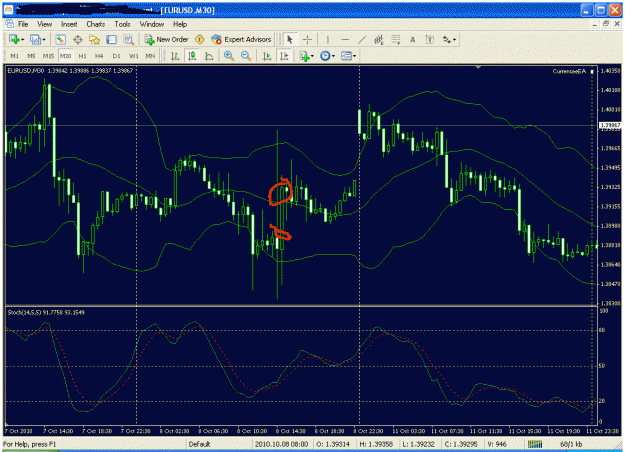Zoom in on the chart
This screenshot has height=452, width=625.
coord(229,56)
